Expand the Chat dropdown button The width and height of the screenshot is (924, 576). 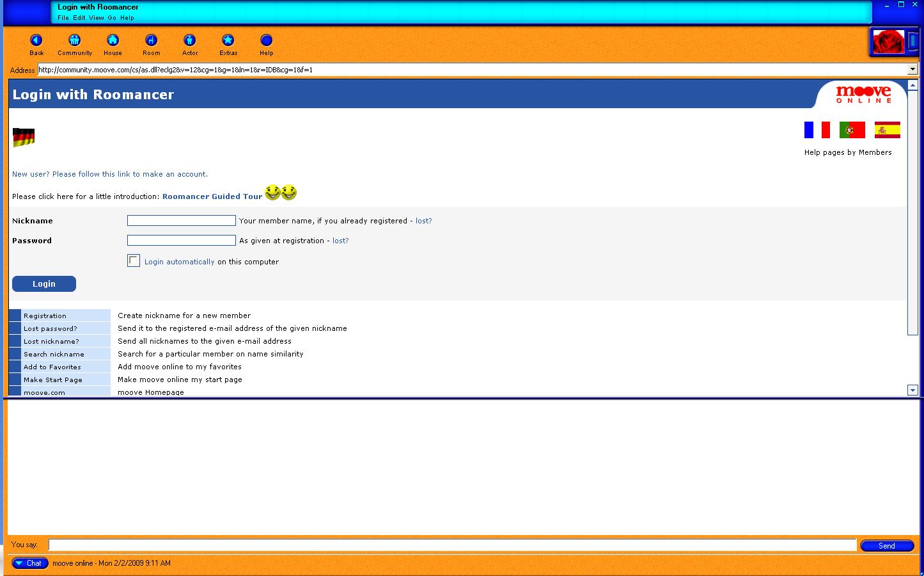[x=30, y=563]
